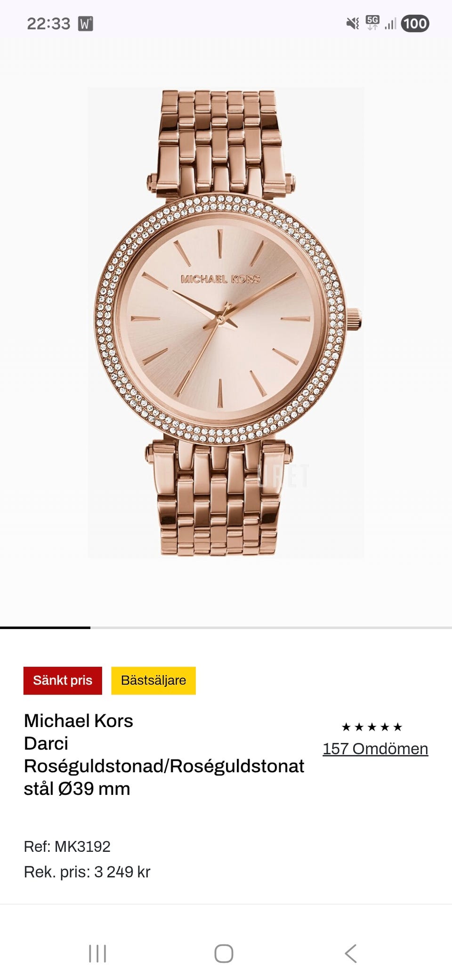Tap the Rek. pris 3 249 kr text
The height and width of the screenshot is (980, 452).
(x=87, y=872)
